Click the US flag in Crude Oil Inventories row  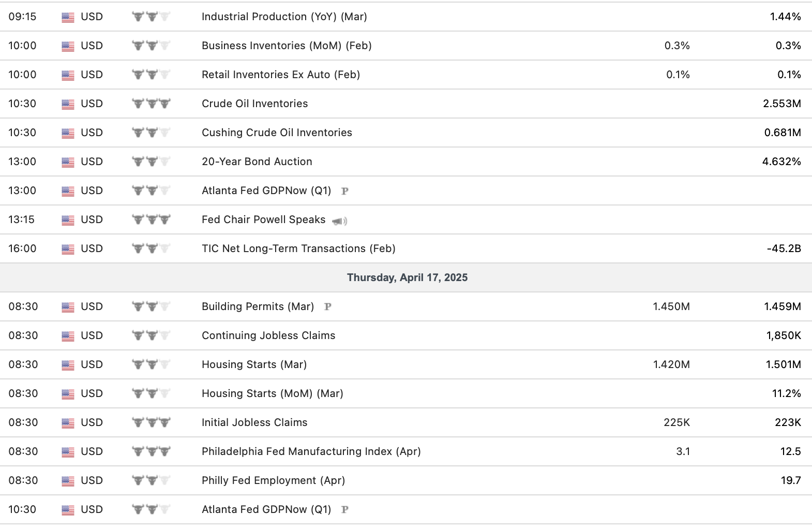click(x=68, y=104)
